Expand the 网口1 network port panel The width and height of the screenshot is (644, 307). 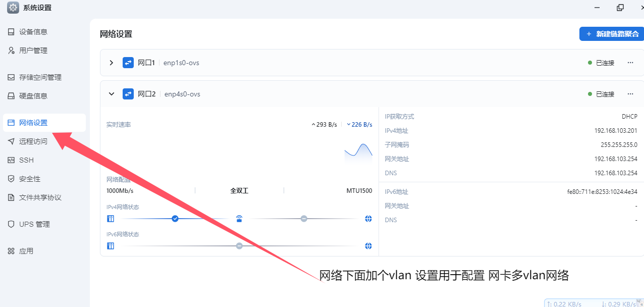(112, 63)
